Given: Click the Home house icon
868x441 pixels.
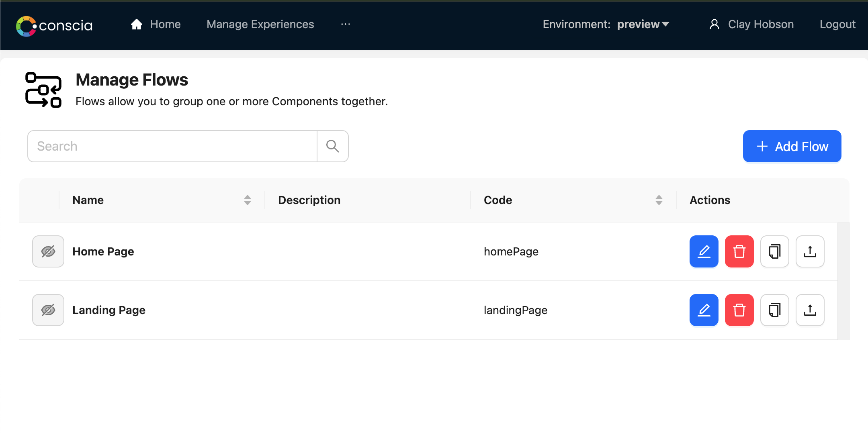Looking at the screenshot, I should pyautogui.click(x=137, y=24).
